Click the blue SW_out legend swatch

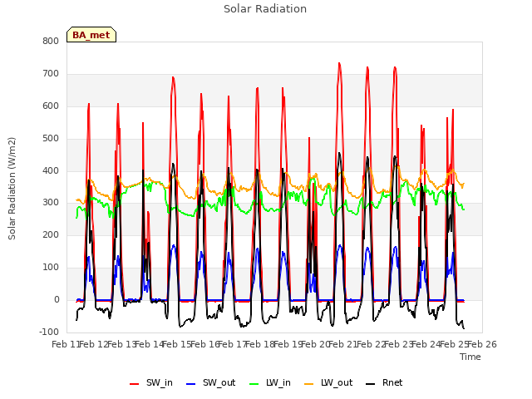point(191,384)
